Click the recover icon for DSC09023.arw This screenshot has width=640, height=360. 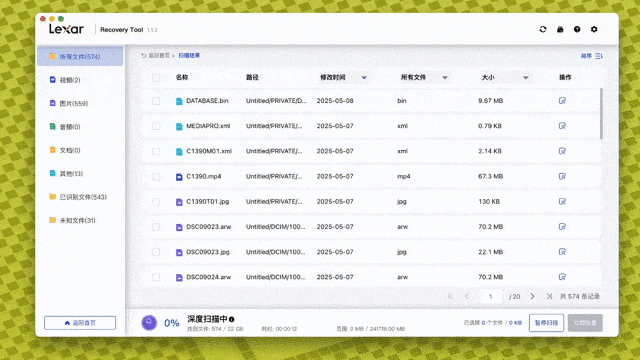(x=562, y=227)
